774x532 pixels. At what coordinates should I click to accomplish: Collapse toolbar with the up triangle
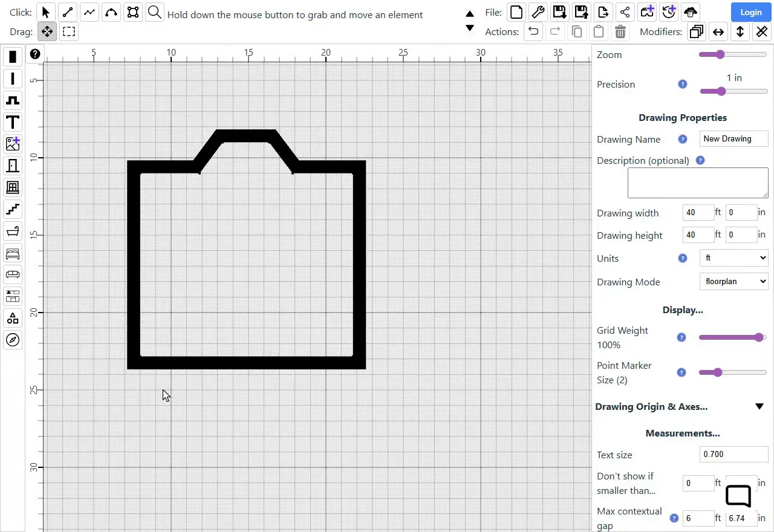tap(470, 14)
